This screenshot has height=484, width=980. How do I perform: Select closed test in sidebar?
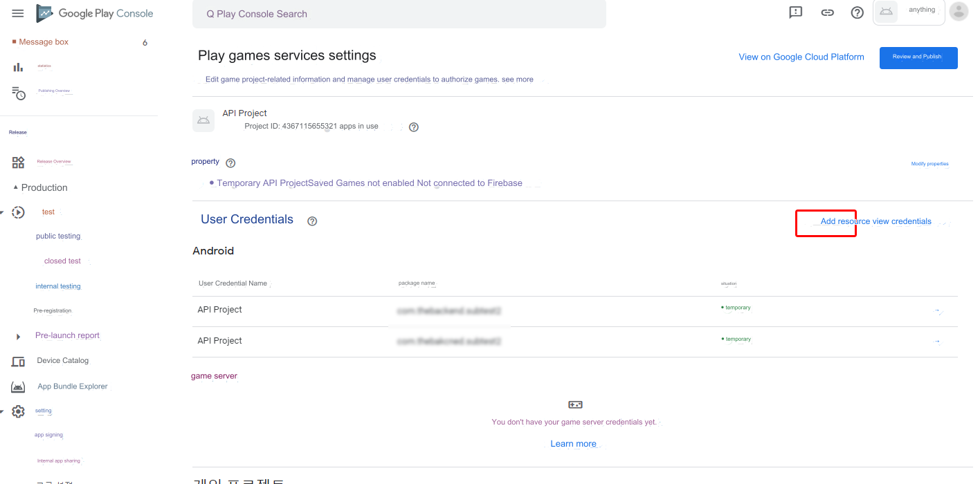pos(62,261)
